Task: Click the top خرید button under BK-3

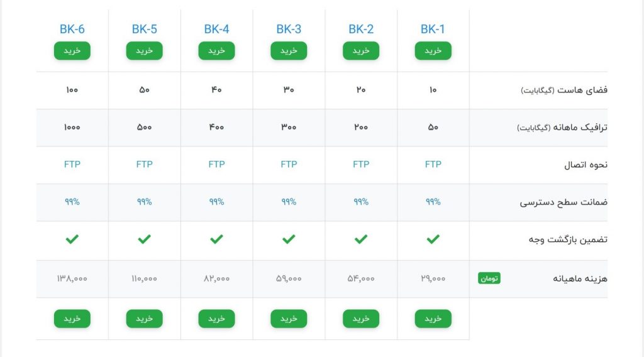Action: click(289, 50)
